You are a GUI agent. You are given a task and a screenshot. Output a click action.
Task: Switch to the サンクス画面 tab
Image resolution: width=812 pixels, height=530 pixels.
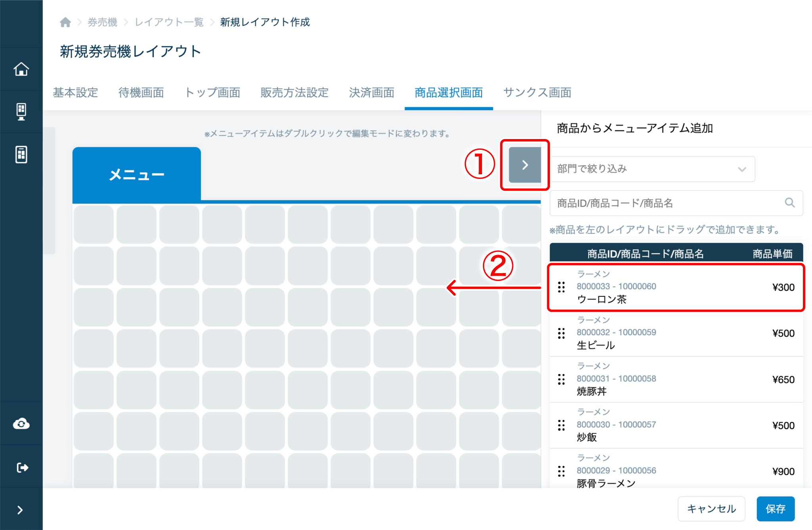(x=537, y=92)
